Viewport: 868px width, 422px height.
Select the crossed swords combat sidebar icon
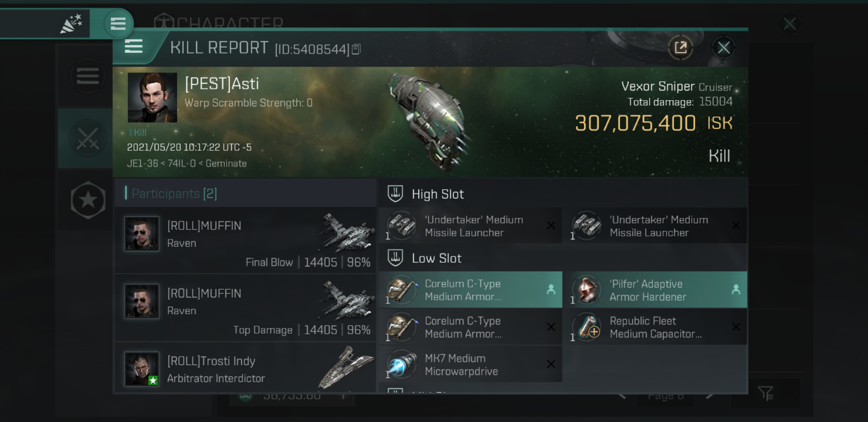(88, 138)
